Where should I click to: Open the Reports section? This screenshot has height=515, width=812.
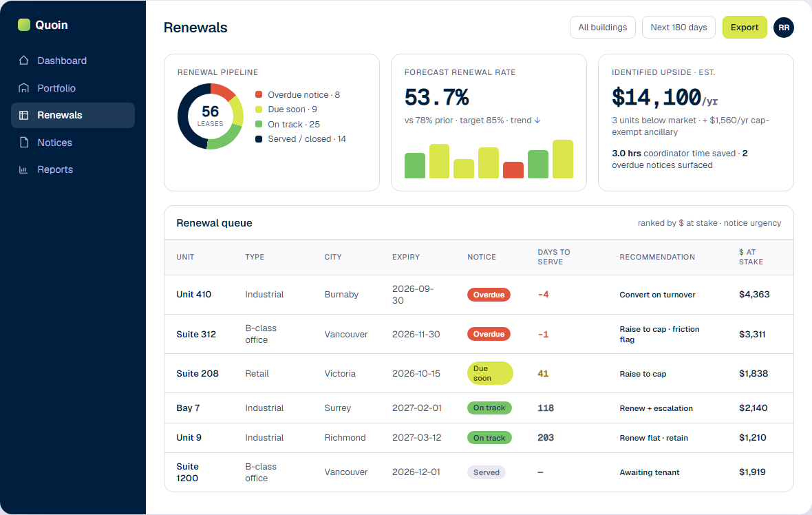click(x=73, y=169)
